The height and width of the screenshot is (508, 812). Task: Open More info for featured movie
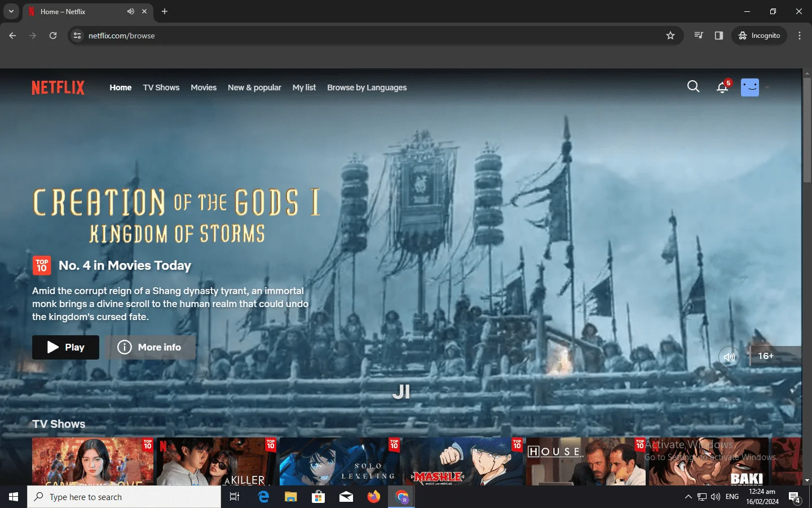[150, 347]
